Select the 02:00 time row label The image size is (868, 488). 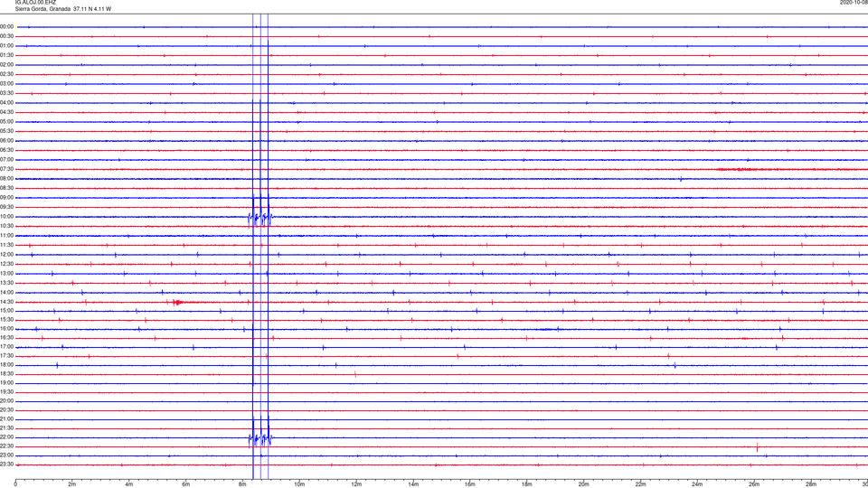(6, 65)
